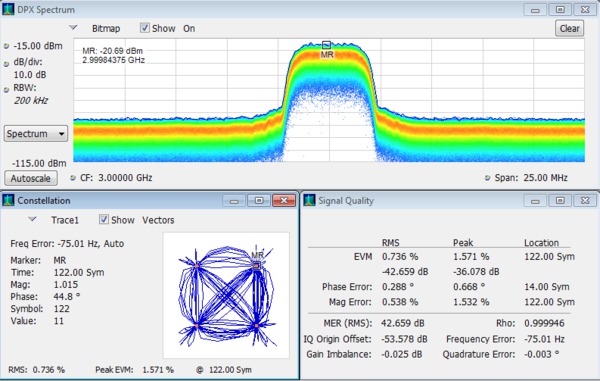Select the CF center frequency knob
The width and height of the screenshot is (600, 381).
click(x=73, y=178)
